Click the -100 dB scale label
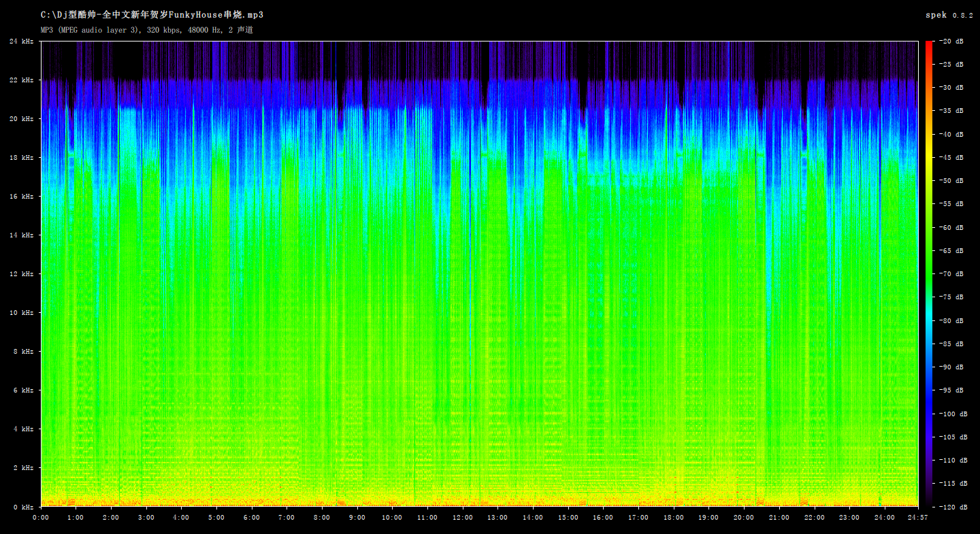Image resolution: width=980 pixels, height=534 pixels. 953,414
